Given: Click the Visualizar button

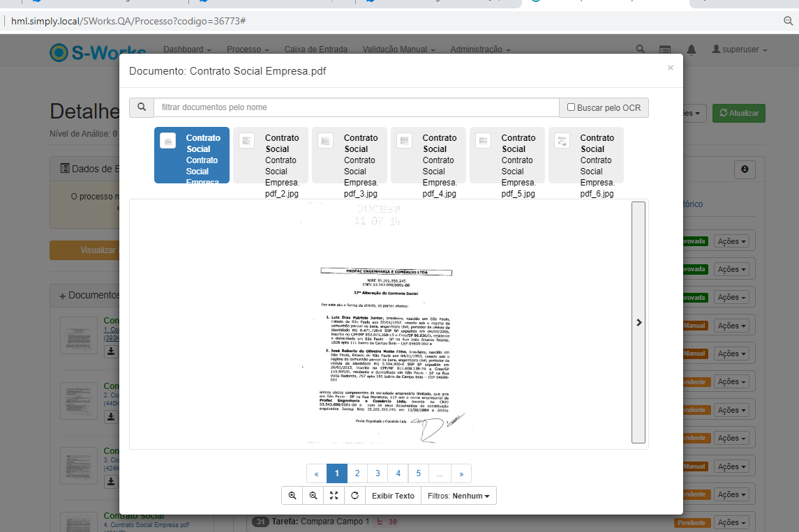Looking at the screenshot, I should point(84,250).
